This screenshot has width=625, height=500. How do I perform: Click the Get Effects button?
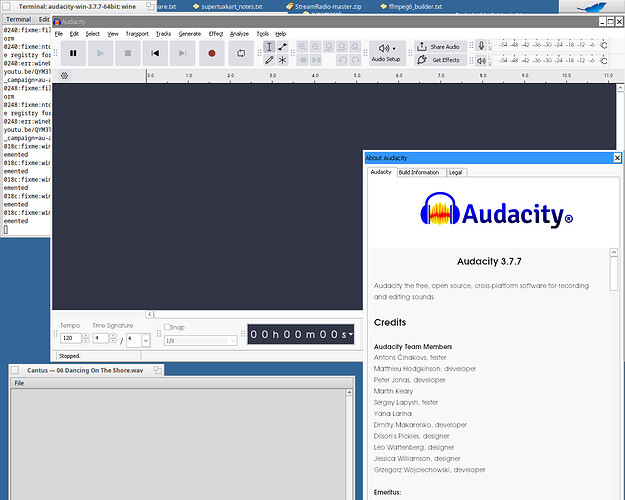click(x=440, y=60)
